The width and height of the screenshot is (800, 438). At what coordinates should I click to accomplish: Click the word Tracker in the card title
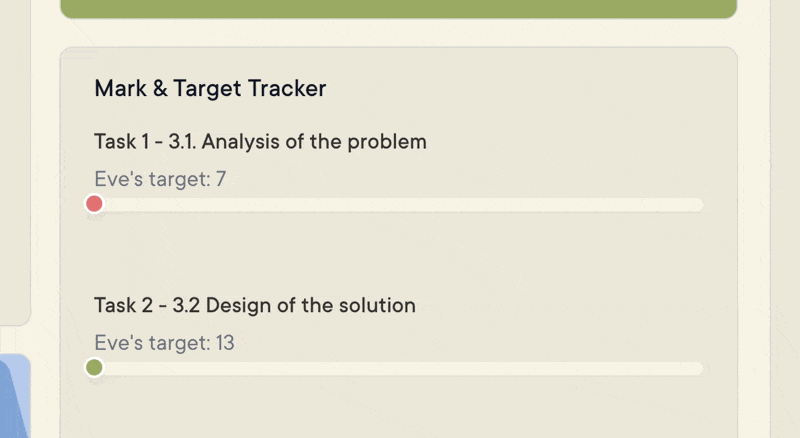[x=287, y=88]
